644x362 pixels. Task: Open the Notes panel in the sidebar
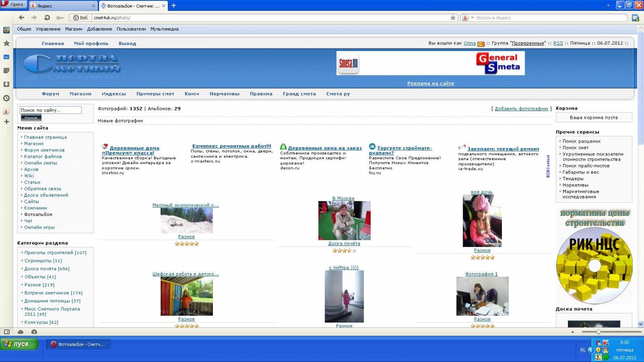point(6,71)
